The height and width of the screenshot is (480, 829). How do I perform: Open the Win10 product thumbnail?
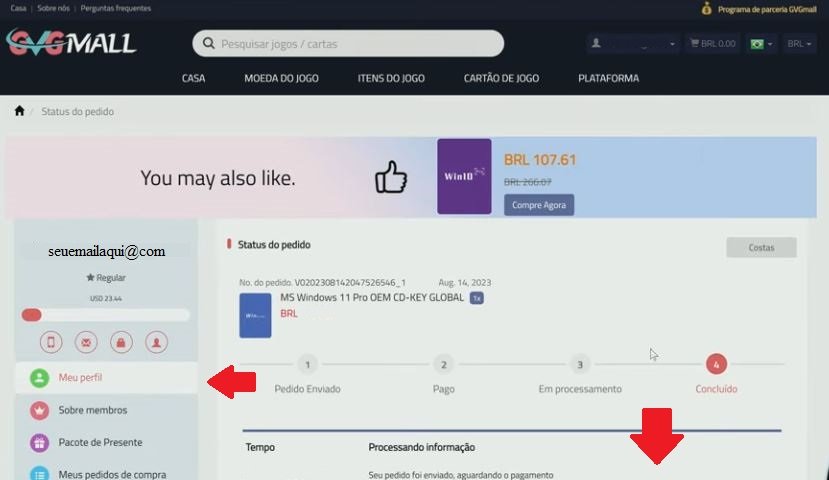click(464, 176)
